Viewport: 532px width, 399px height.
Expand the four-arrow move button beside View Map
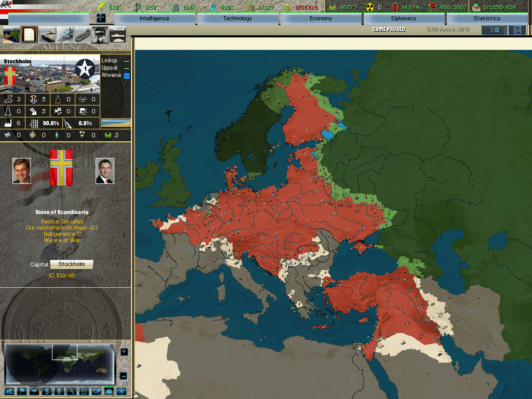pos(101,18)
